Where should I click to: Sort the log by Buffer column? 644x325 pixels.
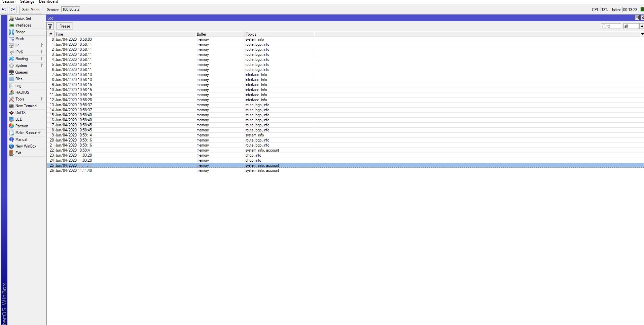click(220, 34)
